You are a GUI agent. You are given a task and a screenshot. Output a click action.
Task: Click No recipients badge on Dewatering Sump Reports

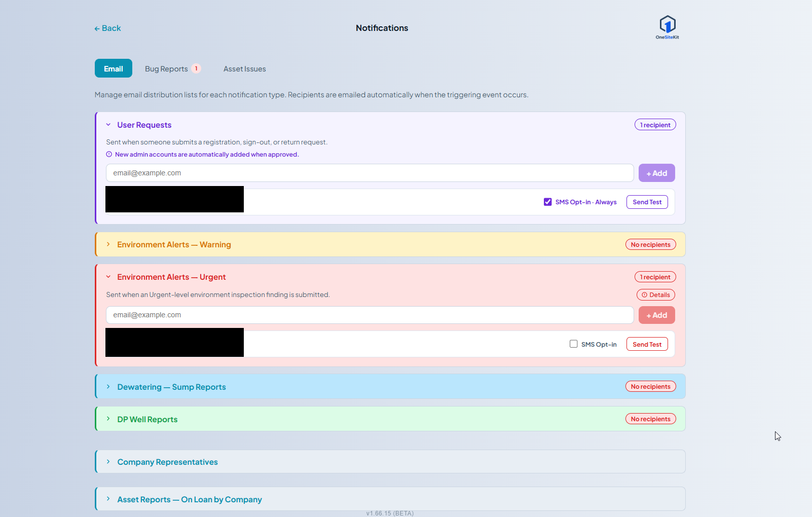tap(651, 386)
